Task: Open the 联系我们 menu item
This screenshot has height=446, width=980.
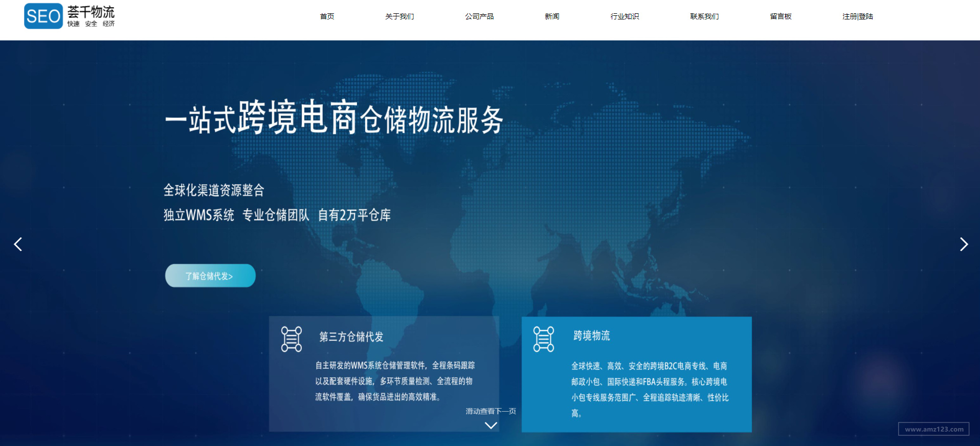Action: [x=705, y=16]
